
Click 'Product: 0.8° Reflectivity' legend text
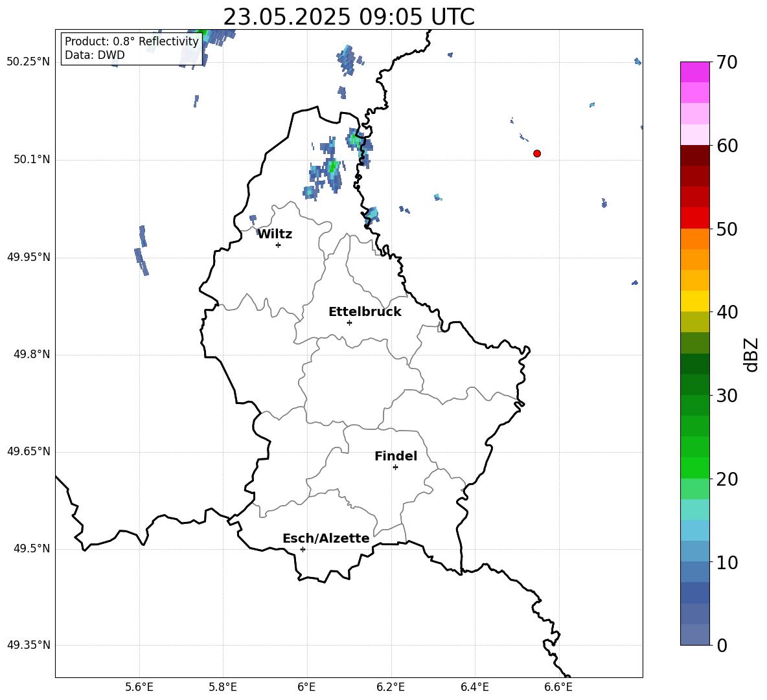(x=132, y=41)
